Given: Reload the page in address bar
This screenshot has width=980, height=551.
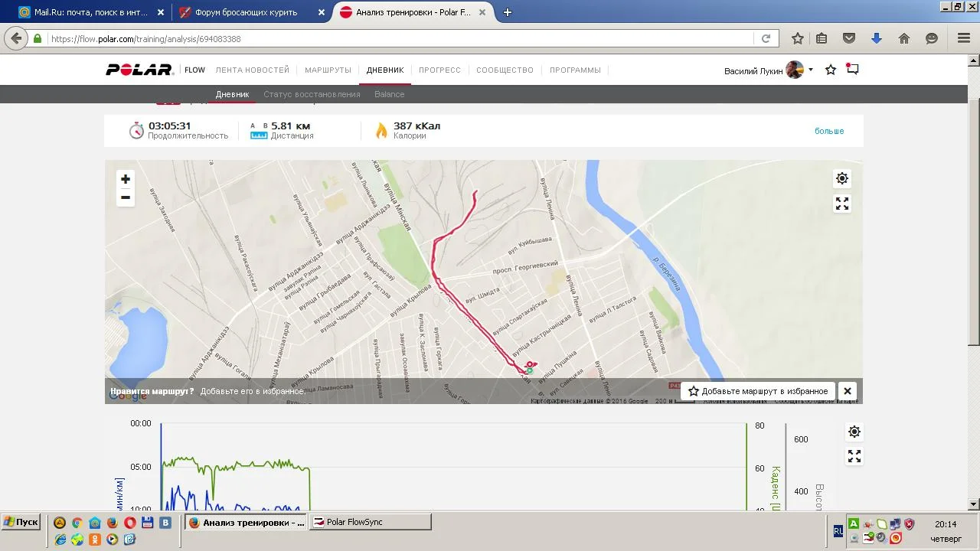Looking at the screenshot, I should click(766, 38).
